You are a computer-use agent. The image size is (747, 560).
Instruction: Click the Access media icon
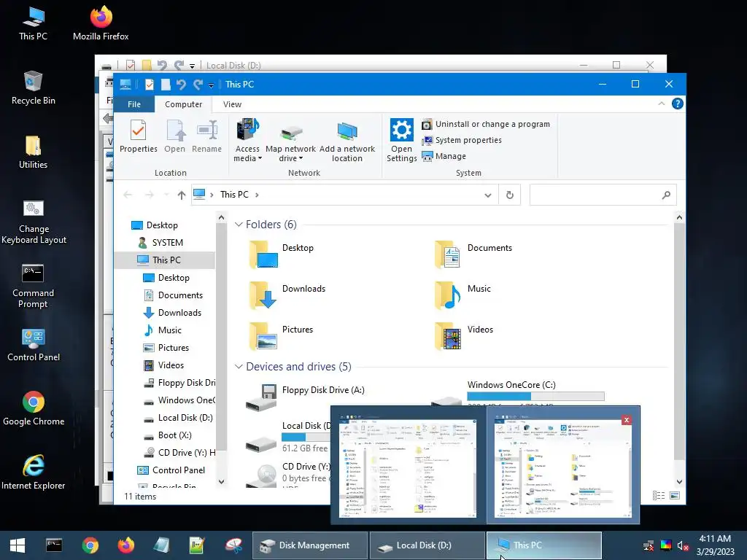pyautogui.click(x=247, y=130)
